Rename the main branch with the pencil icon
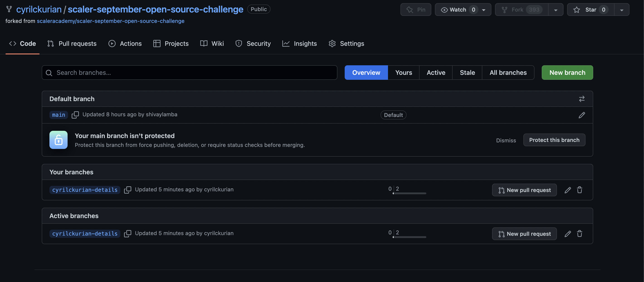Viewport: 644px width, 282px height. tap(582, 115)
